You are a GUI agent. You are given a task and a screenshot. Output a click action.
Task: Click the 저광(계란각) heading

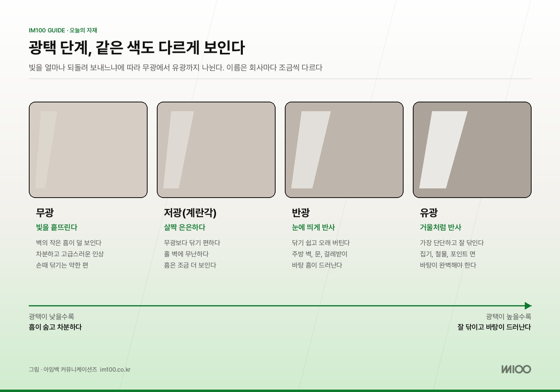[x=190, y=212]
